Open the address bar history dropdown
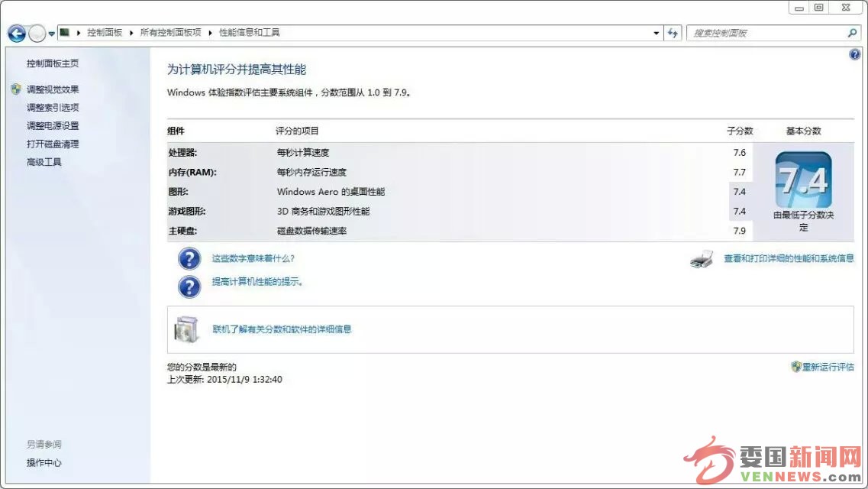Image resolution: width=868 pixels, height=489 pixels. point(656,33)
